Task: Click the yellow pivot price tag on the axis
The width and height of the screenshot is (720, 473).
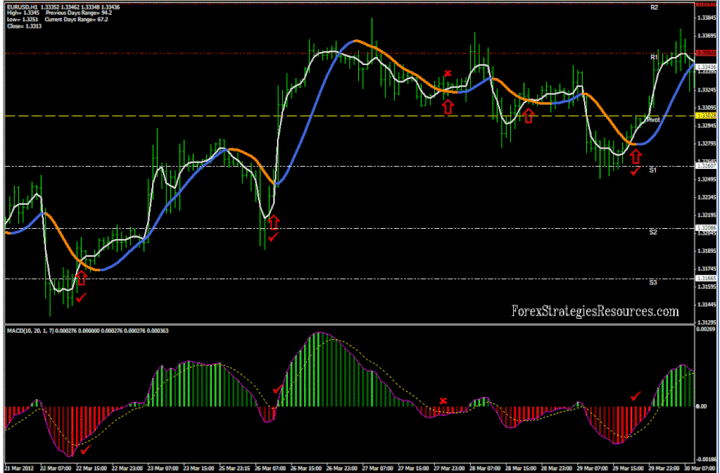Action: [706, 116]
